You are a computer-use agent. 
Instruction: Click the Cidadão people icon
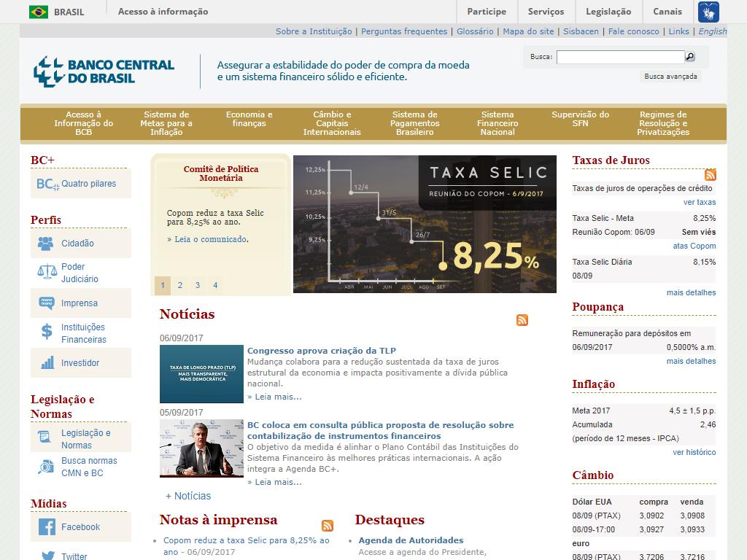(x=46, y=244)
